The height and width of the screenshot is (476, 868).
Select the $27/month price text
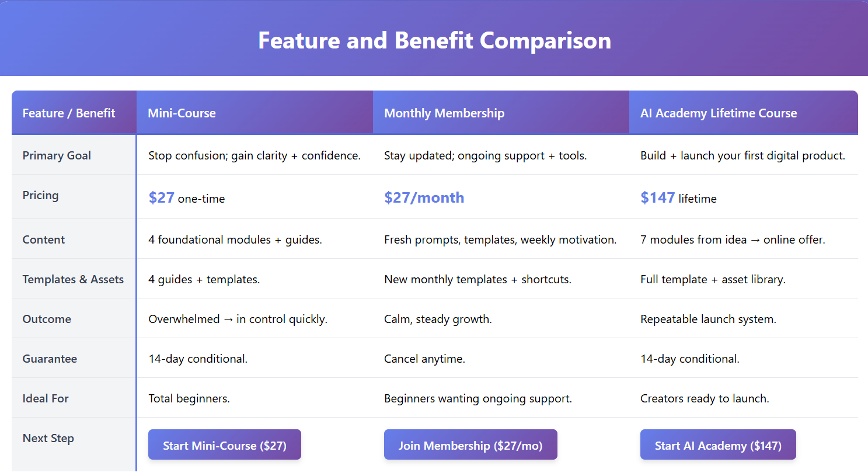tap(424, 198)
